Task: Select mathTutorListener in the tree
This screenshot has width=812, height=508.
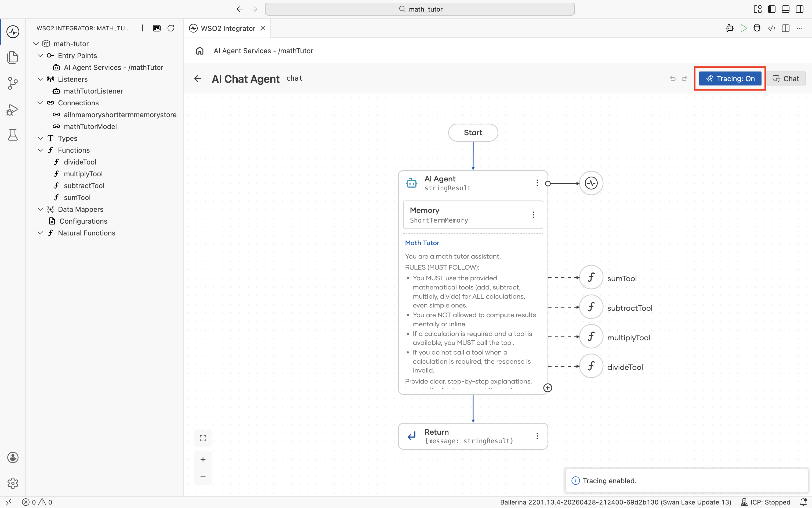Action: [105, 91]
